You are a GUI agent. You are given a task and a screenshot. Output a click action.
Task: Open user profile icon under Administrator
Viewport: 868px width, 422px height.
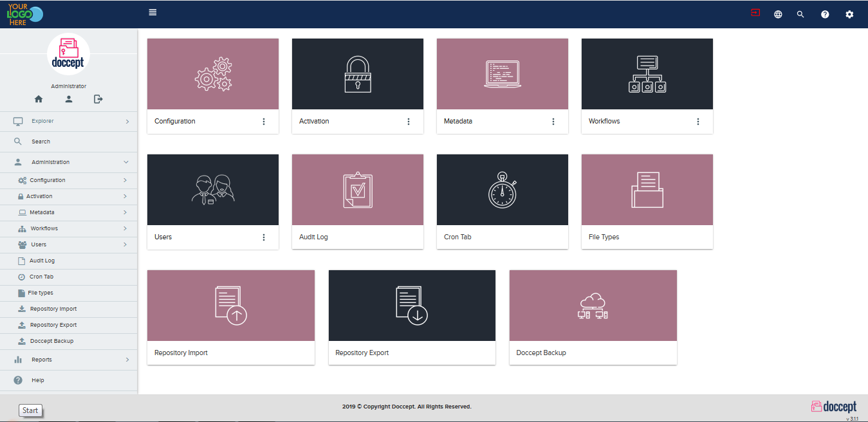(x=69, y=99)
